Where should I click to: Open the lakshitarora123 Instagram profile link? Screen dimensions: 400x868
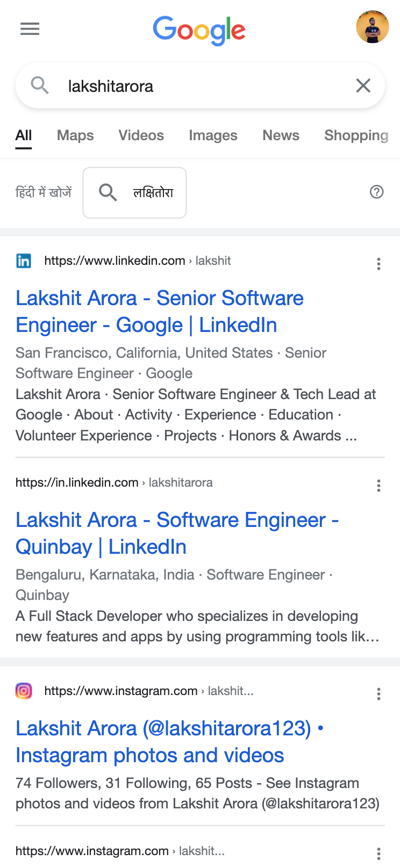168,741
